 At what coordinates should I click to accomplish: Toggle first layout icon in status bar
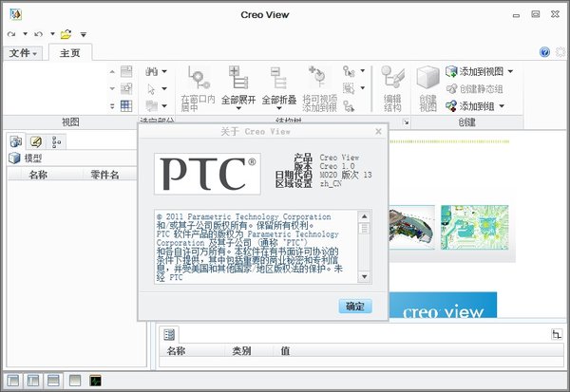click(x=13, y=381)
